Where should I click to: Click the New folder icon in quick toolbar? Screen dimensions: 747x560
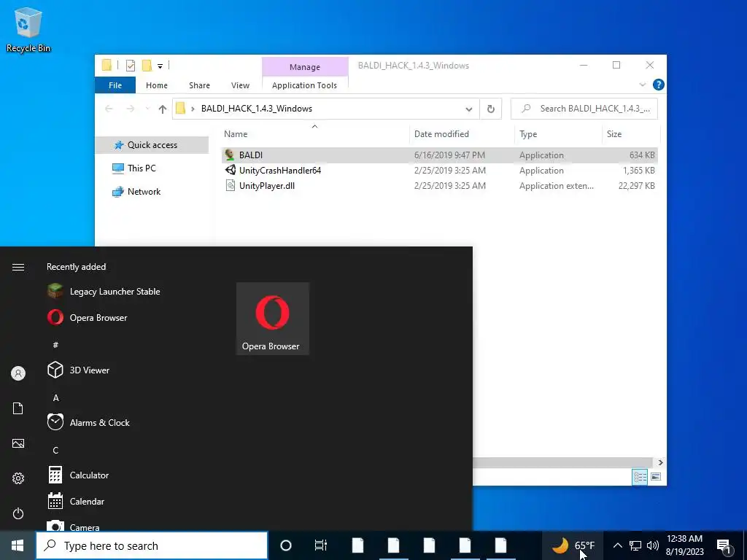click(147, 65)
